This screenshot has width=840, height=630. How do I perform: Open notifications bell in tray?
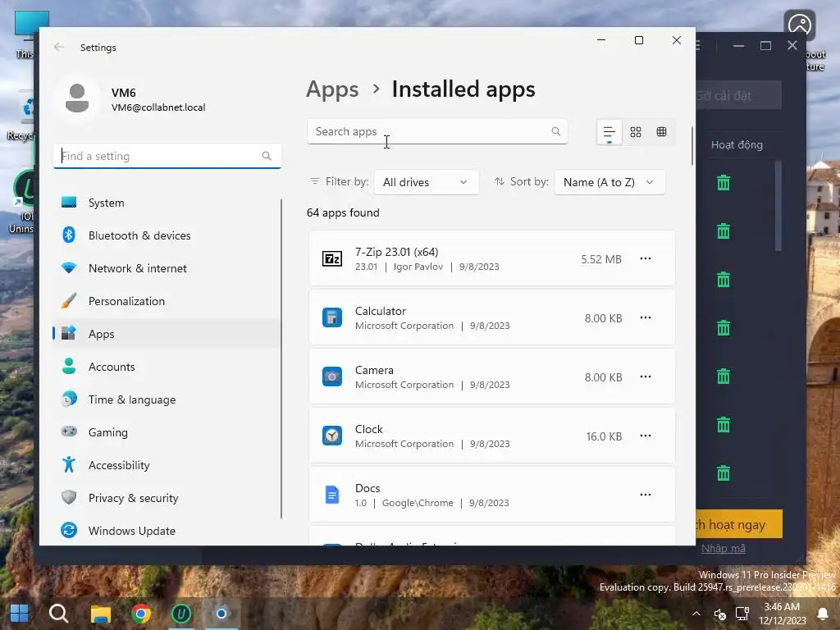point(822,614)
